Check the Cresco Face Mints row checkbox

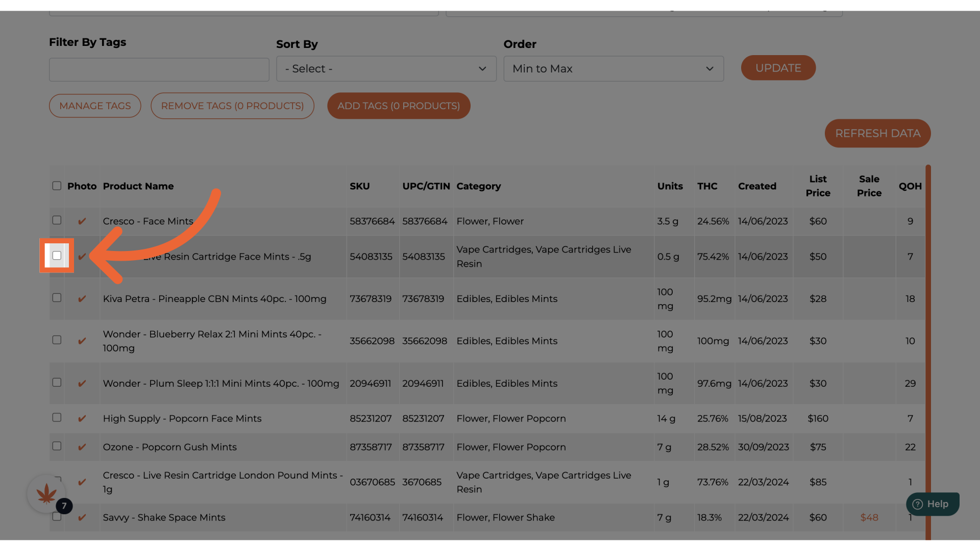tap(57, 220)
